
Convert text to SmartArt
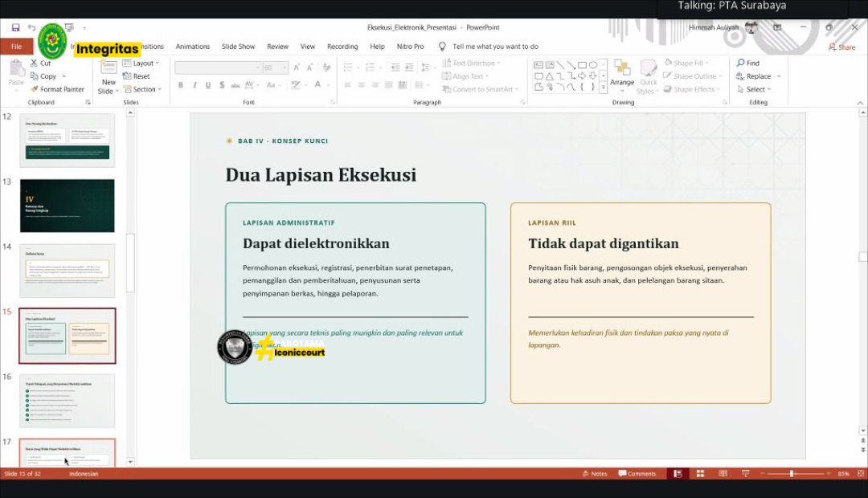(x=481, y=89)
